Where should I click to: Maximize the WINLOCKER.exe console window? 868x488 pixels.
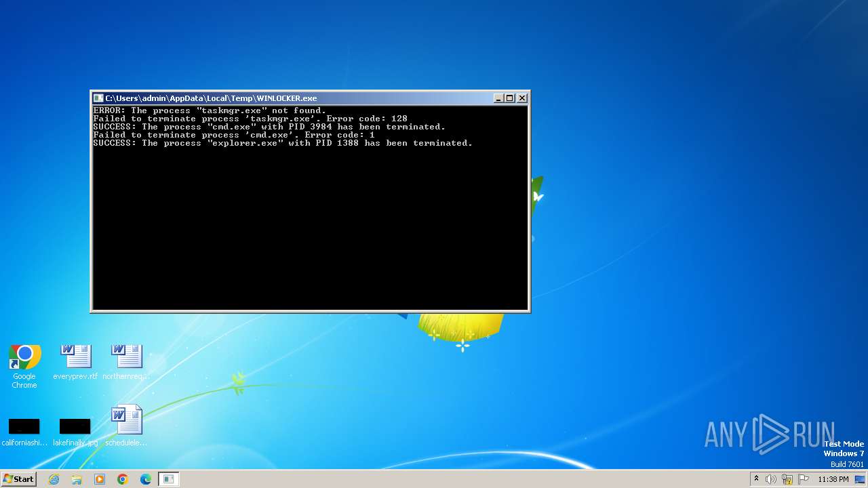pyautogui.click(x=510, y=98)
